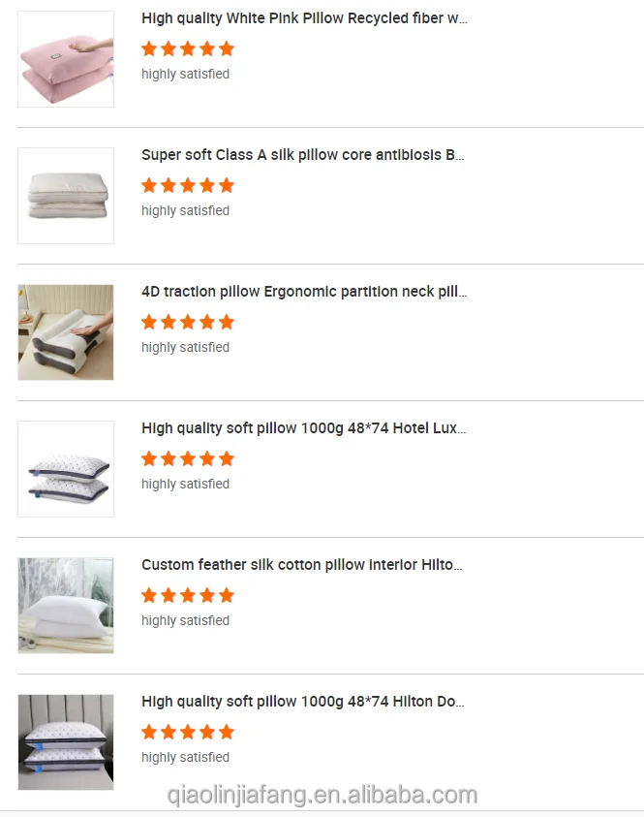Open 'Super soft Class A silk pillow' link
The width and height of the screenshot is (644, 817).
[303, 155]
